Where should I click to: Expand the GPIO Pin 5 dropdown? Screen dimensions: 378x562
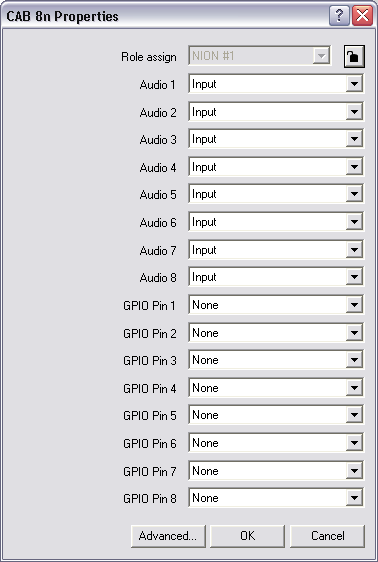click(x=354, y=415)
